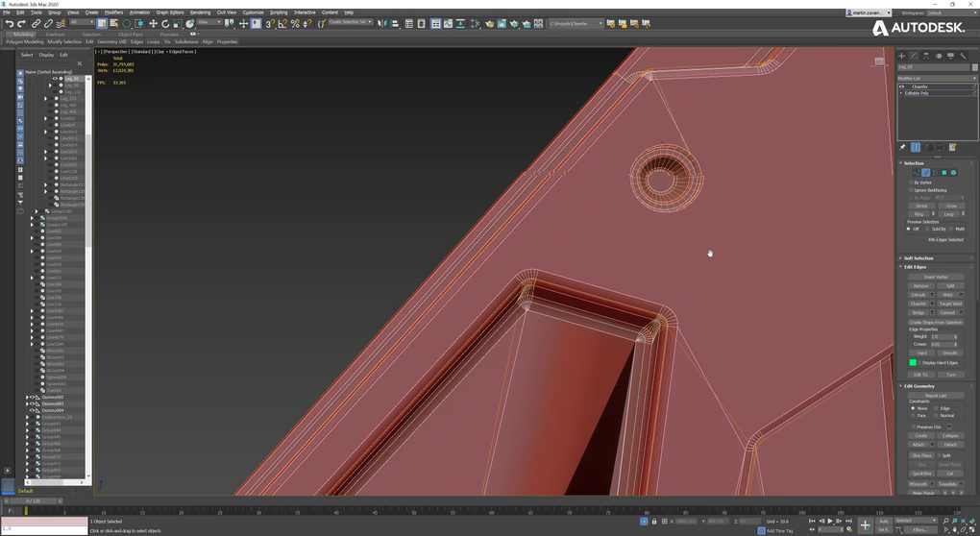
Task: Expand the Soft Selection rollout
Action: [x=918, y=258]
